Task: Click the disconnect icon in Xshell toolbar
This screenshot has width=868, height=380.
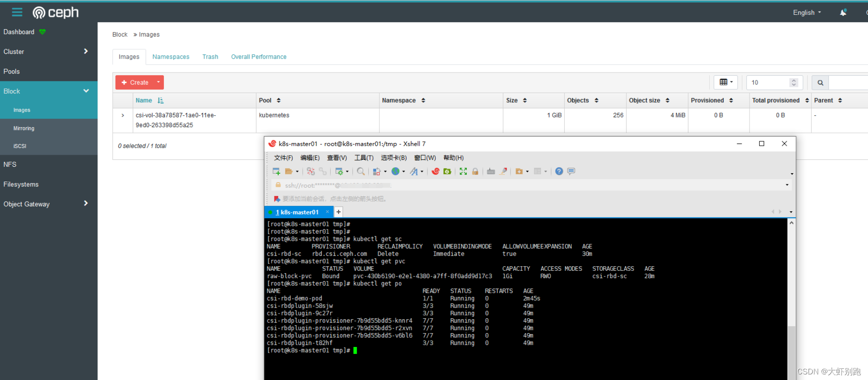Action: click(x=311, y=171)
